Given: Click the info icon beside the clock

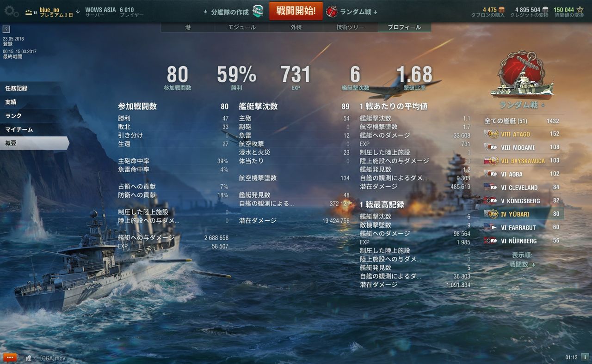Looking at the screenshot, I should [x=585, y=357].
